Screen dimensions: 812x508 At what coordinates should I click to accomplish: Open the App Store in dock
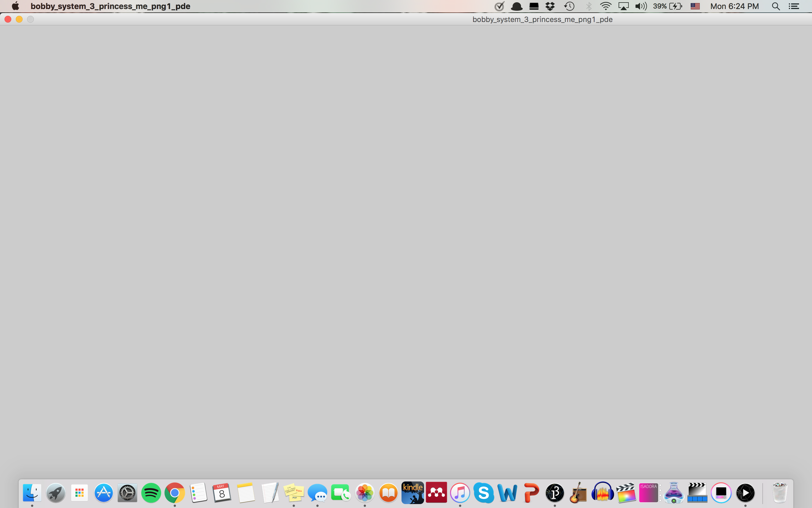point(103,493)
